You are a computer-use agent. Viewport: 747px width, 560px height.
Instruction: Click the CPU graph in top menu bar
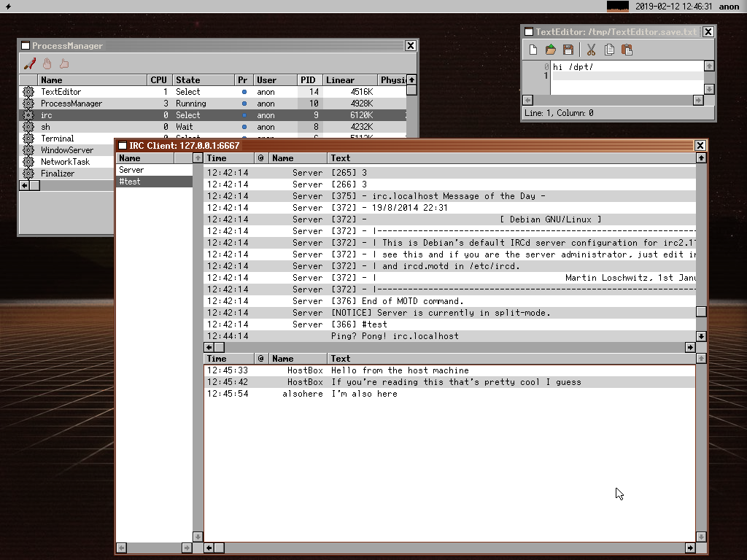(x=617, y=7)
